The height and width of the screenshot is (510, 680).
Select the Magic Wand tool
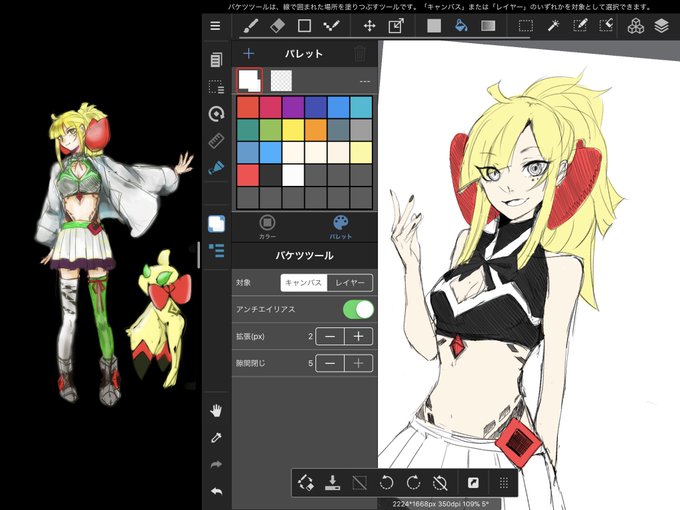(553, 26)
